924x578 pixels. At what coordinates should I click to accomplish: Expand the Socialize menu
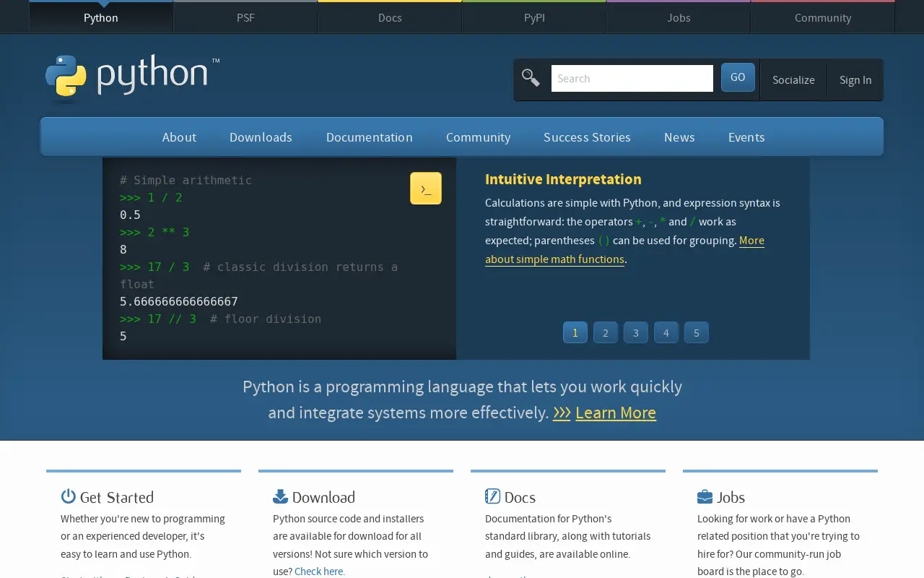(793, 80)
